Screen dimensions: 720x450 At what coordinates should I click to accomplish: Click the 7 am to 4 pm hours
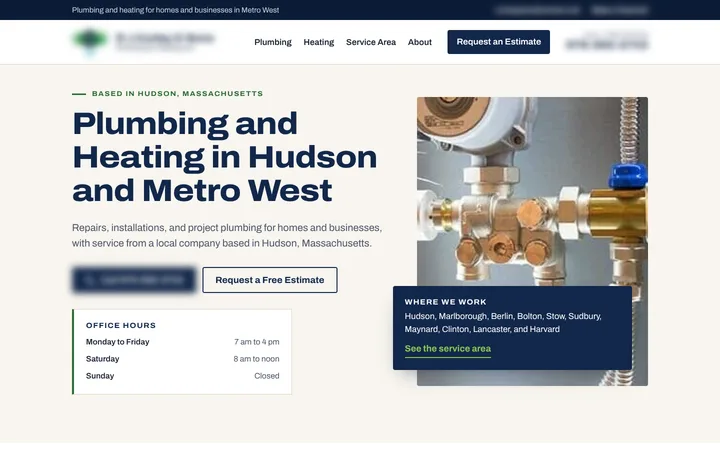257,342
